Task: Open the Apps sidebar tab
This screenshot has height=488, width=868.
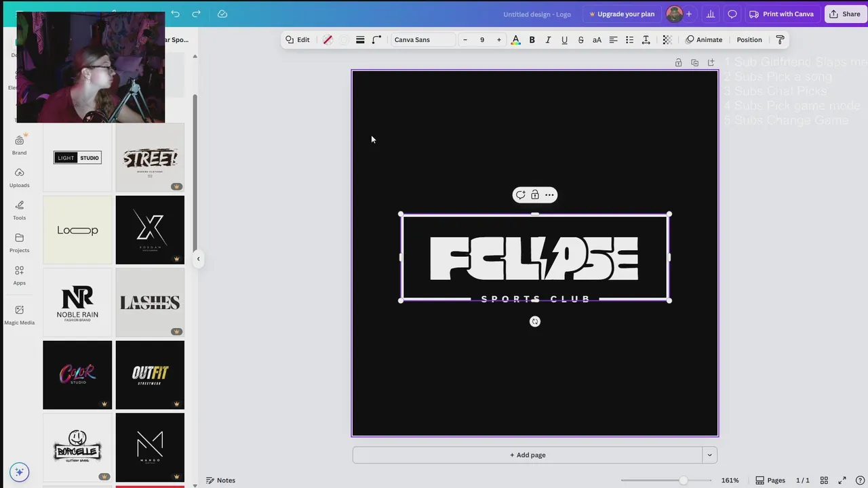Action: (x=19, y=275)
